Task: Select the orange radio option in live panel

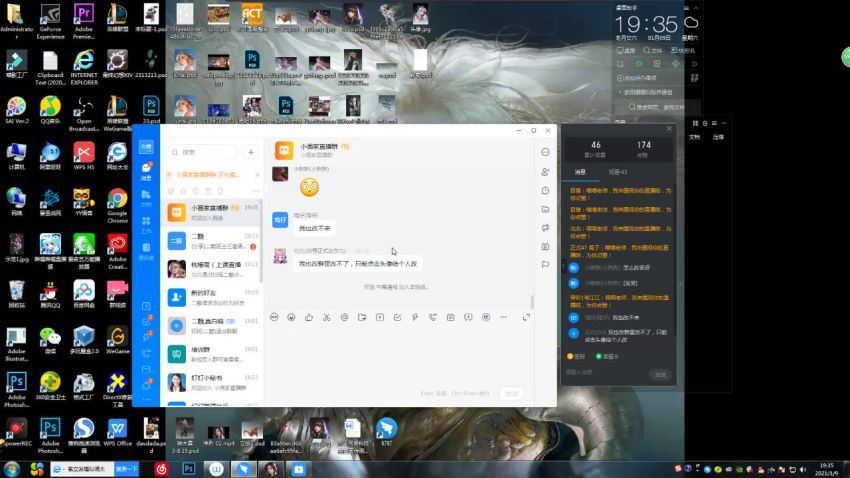Action: click(x=570, y=356)
